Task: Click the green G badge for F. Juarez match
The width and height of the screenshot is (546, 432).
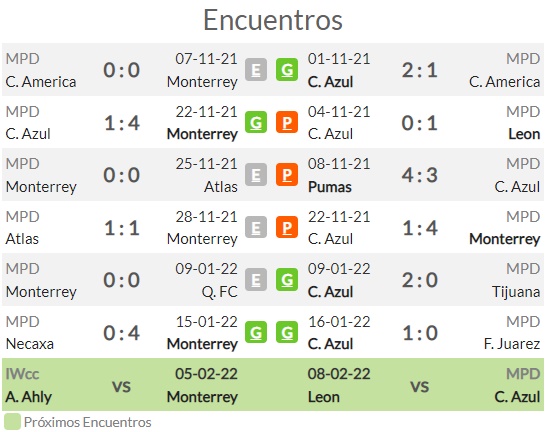Action: coord(287,332)
